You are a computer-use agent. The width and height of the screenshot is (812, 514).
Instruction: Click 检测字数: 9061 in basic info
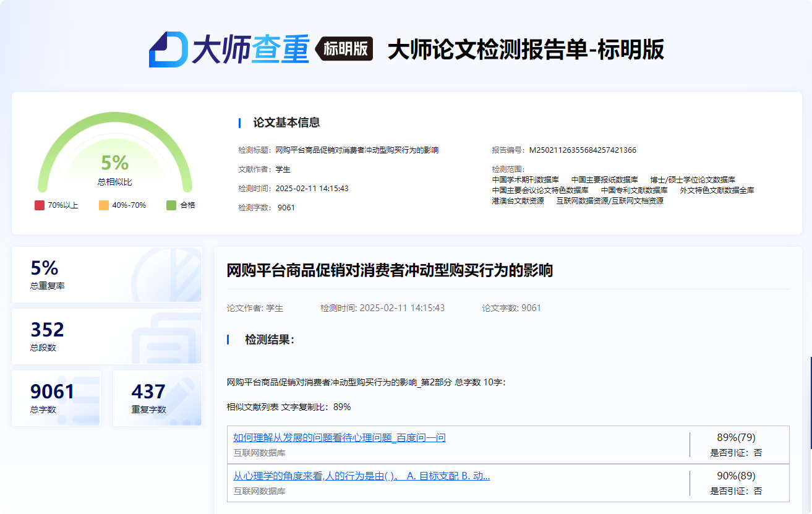267,208
